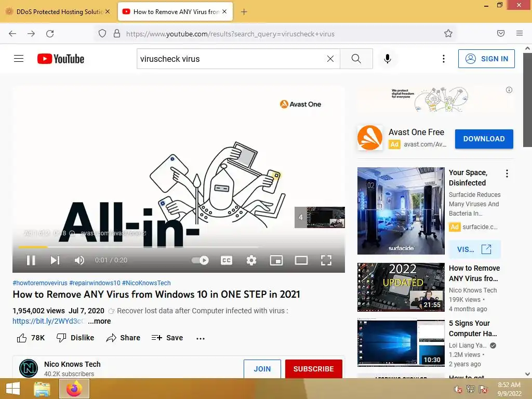The height and width of the screenshot is (399, 532).
Task: Click the Avast One logo in the ad
Action: pyautogui.click(x=300, y=104)
